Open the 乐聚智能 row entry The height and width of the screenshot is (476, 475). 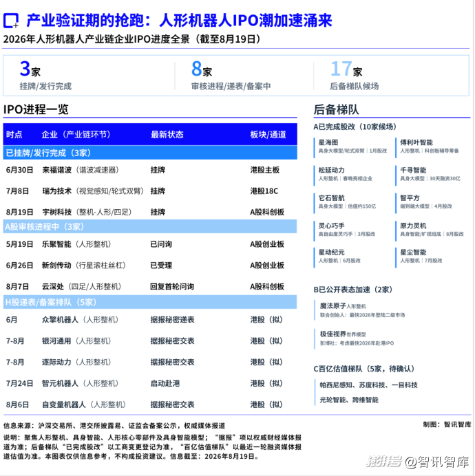pyautogui.click(x=150, y=244)
